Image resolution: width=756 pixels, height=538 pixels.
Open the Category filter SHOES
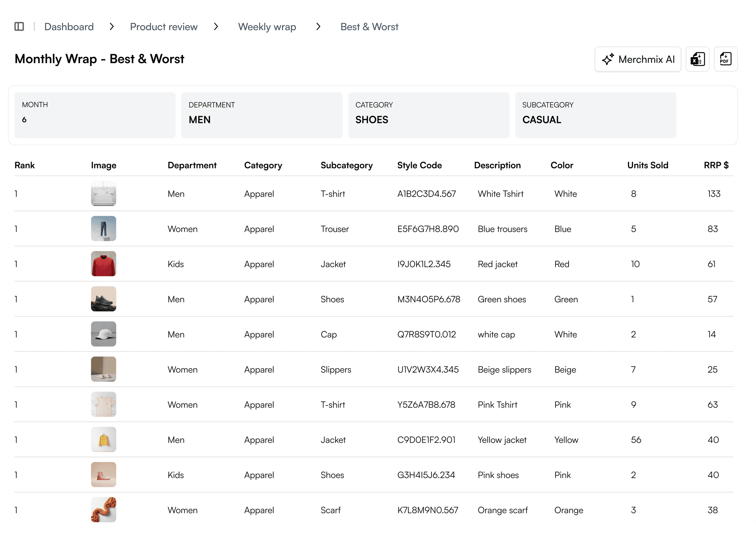pyautogui.click(x=429, y=115)
